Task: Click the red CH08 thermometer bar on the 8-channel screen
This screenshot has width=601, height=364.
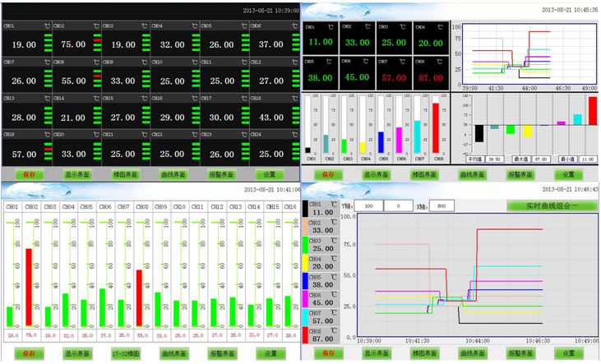Action: pos(436,128)
